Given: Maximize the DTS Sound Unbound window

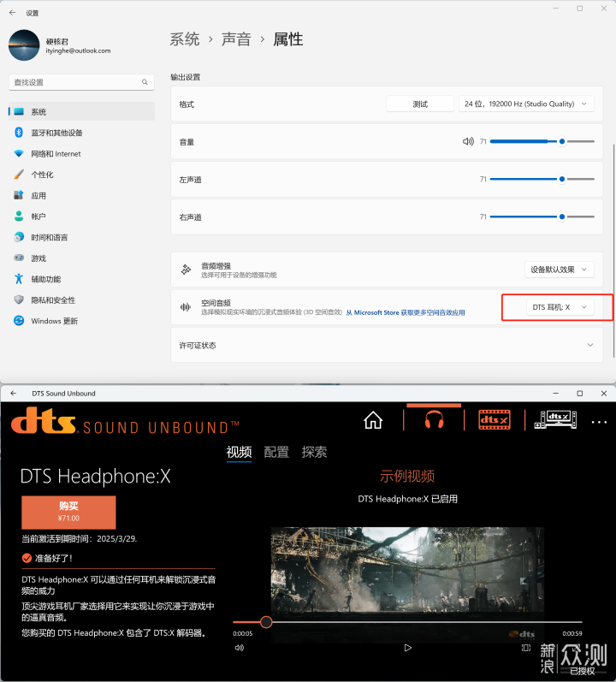Looking at the screenshot, I should pyautogui.click(x=579, y=393).
